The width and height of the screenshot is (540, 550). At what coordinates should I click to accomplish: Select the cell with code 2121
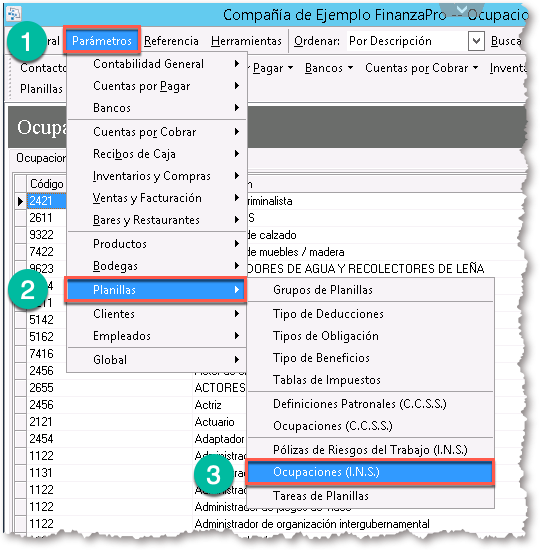109,422
